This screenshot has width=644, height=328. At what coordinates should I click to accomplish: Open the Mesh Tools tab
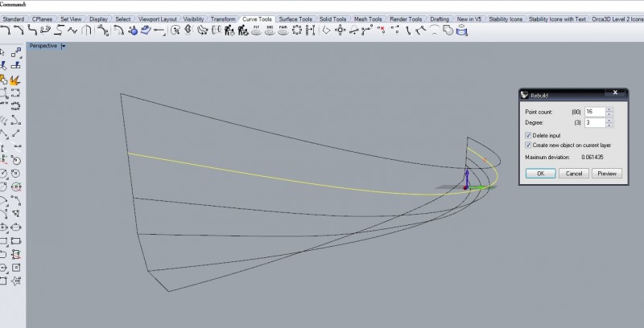click(x=368, y=18)
